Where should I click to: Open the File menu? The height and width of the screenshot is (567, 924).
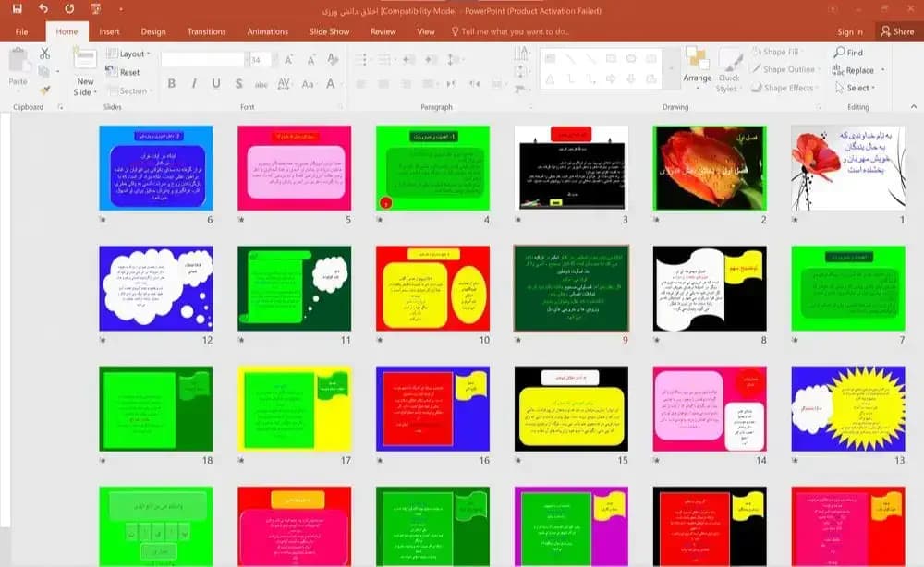coord(21,31)
